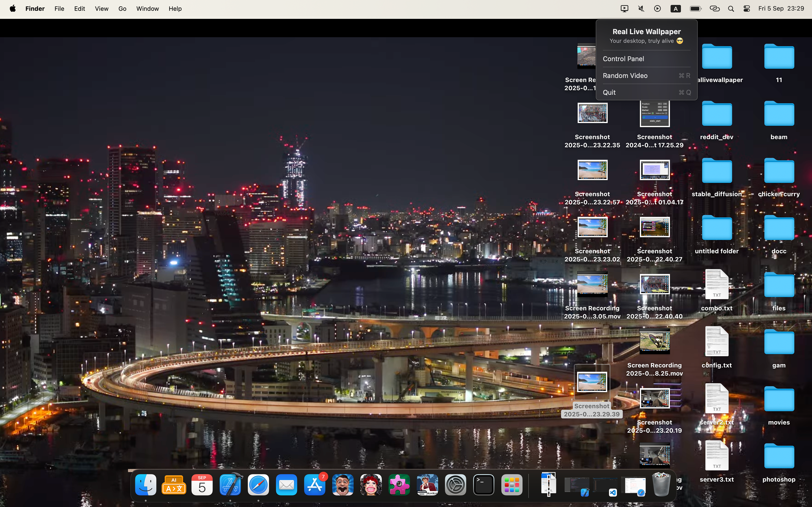This screenshot has height=507, width=812.
Task: Open System Settings gear in the Dock
Action: [x=455, y=484]
